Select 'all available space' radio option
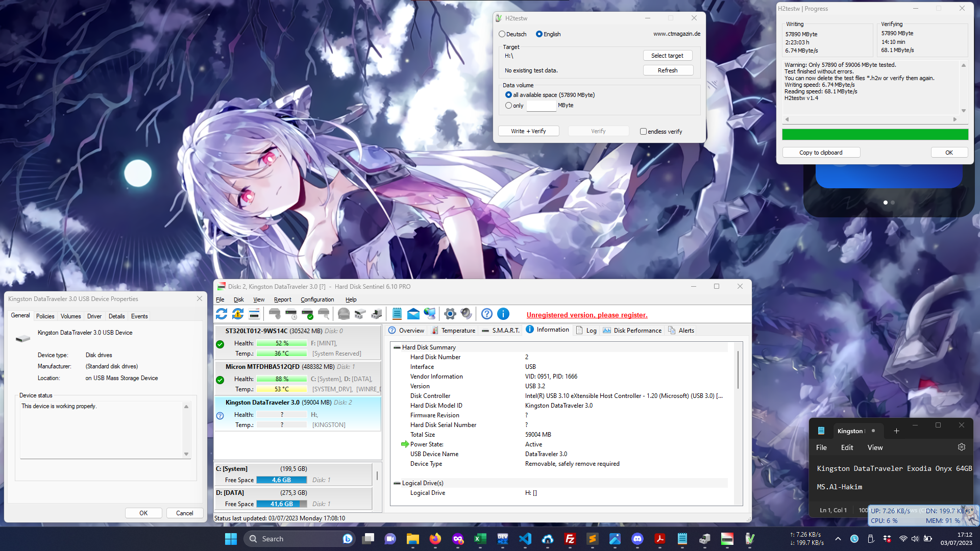The image size is (980, 551). point(508,95)
